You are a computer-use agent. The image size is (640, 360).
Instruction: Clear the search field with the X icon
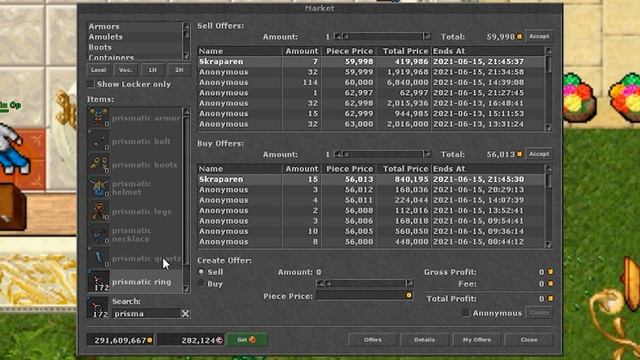[185, 313]
